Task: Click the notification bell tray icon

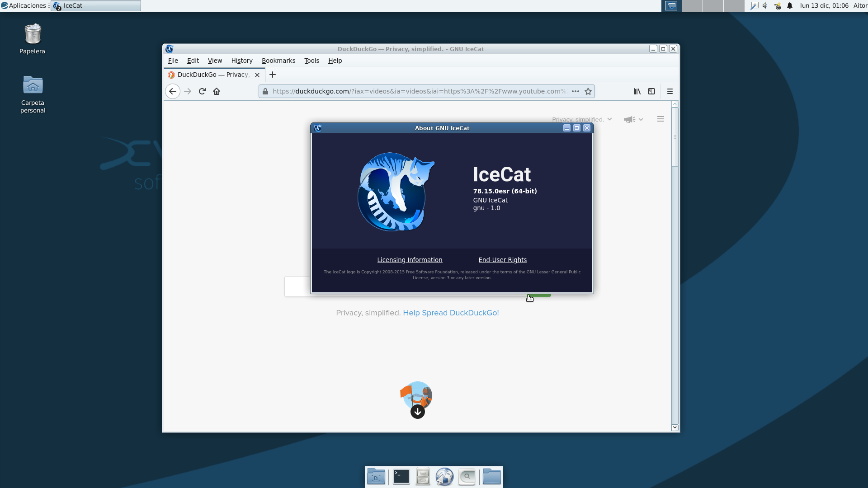Action: (790, 5)
